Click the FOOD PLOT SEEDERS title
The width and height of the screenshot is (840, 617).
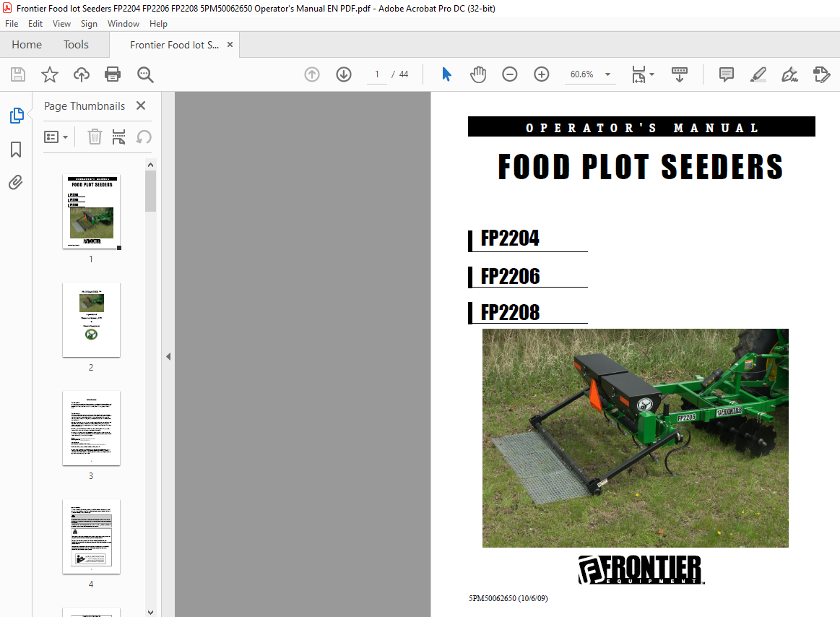click(641, 167)
